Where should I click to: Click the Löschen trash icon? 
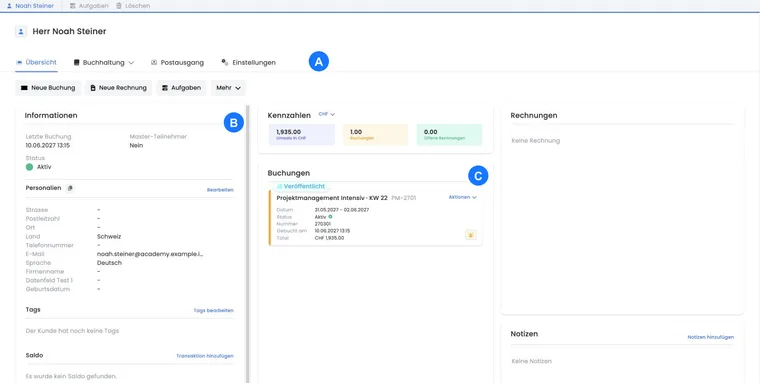119,6
